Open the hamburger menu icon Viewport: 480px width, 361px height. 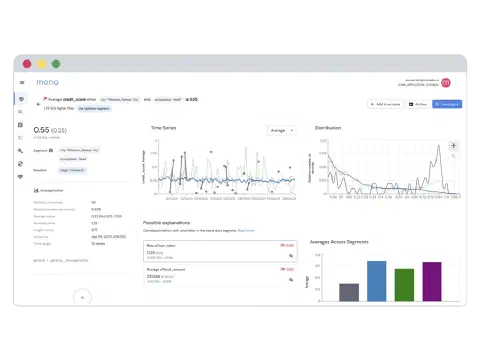pyautogui.click(x=22, y=82)
